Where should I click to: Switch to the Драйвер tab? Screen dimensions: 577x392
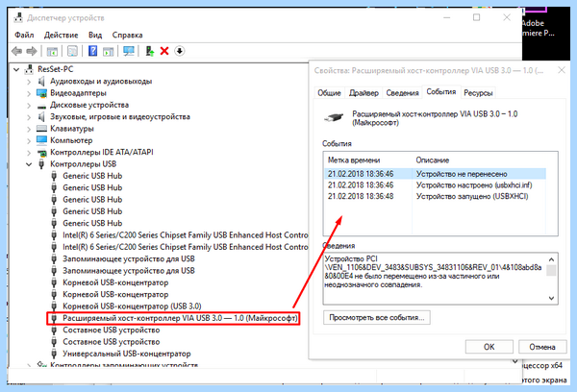(x=364, y=93)
